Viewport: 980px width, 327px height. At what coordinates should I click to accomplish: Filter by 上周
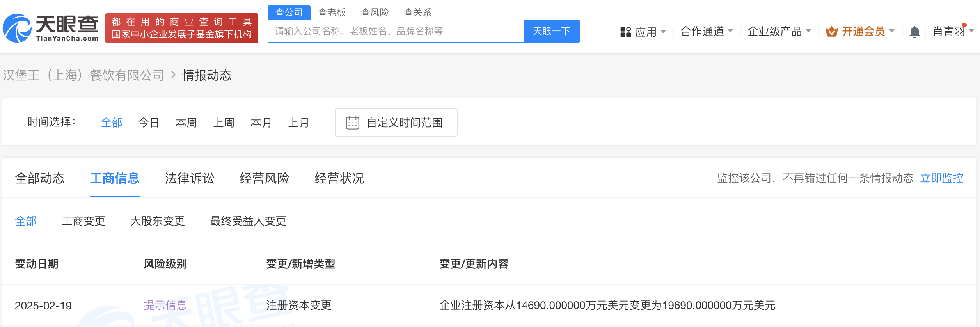[224, 123]
